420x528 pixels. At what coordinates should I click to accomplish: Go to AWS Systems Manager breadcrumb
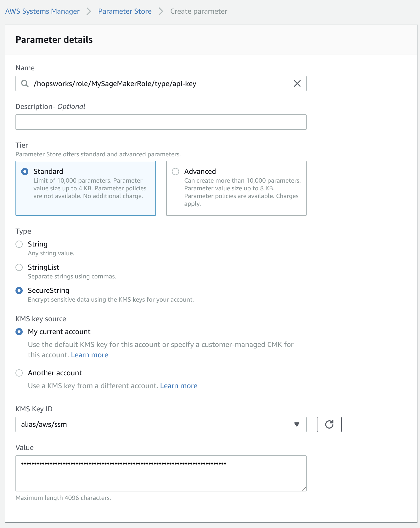point(43,11)
